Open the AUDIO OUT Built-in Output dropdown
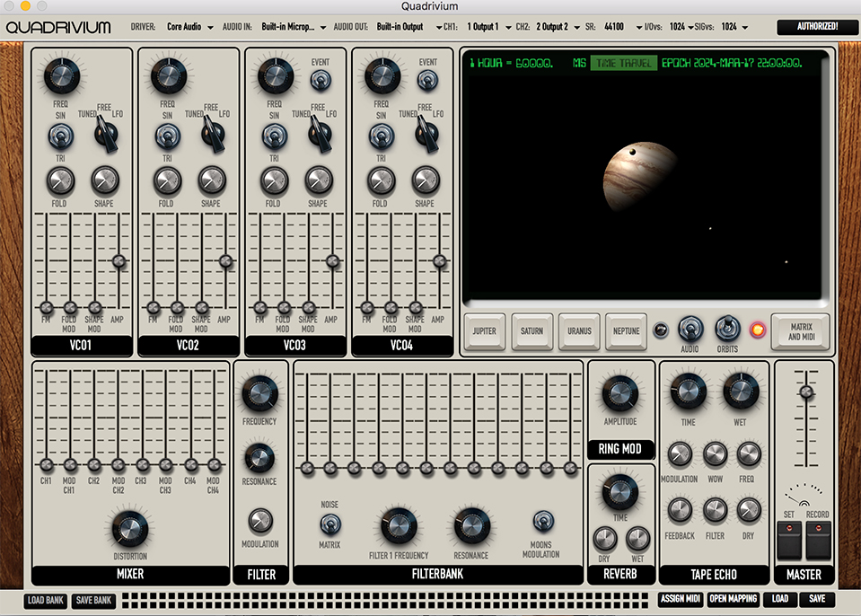861x616 pixels. point(409,27)
